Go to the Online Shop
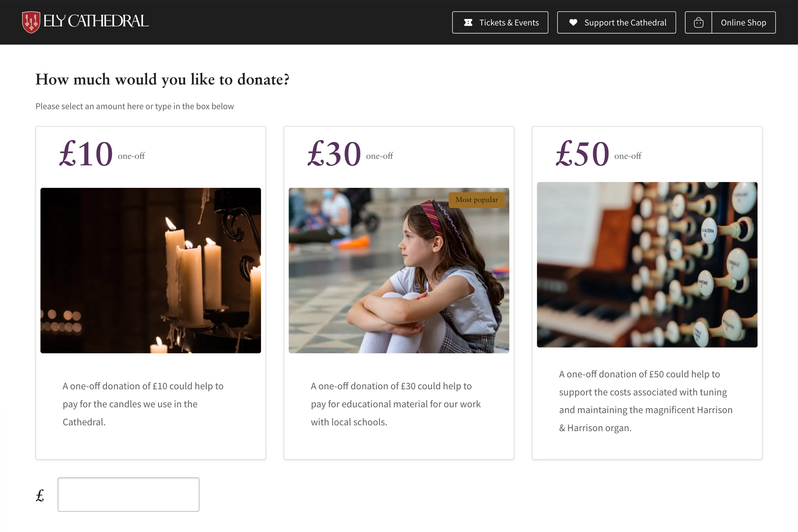Viewport: 798px width, 532px height. pyautogui.click(x=743, y=23)
